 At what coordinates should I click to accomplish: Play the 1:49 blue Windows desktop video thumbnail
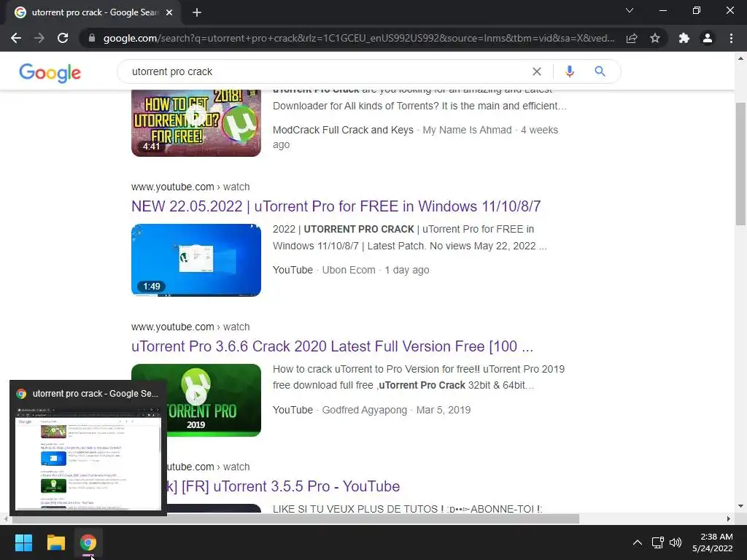point(196,260)
